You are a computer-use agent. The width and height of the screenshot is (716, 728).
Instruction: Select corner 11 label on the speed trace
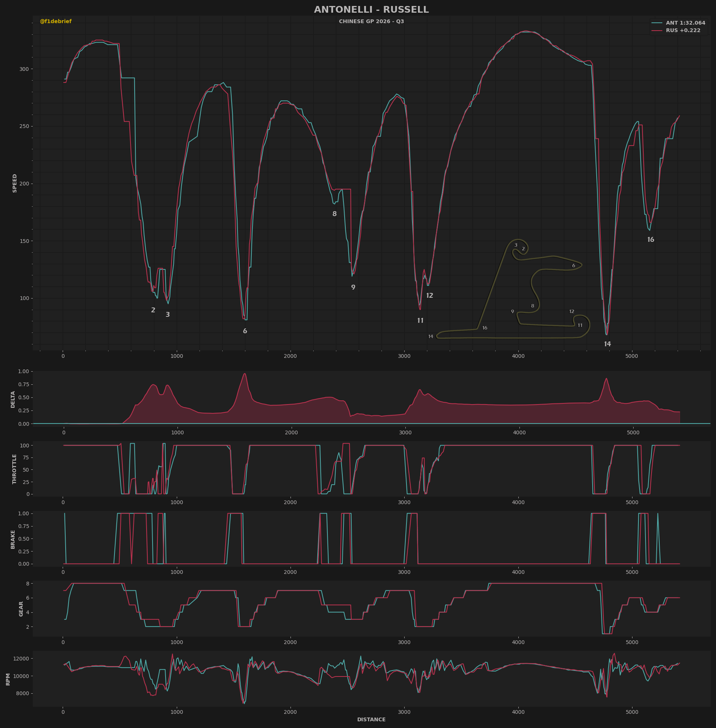[420, 321]
